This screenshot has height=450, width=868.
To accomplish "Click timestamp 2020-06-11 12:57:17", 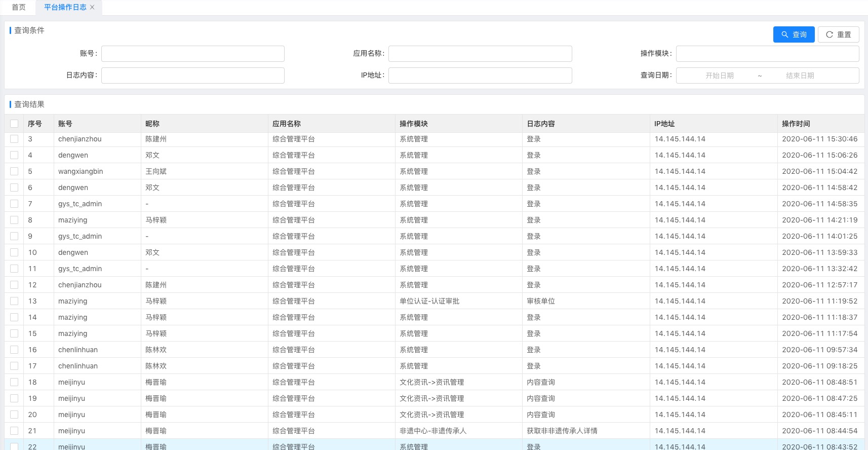I will pos(820,285).
